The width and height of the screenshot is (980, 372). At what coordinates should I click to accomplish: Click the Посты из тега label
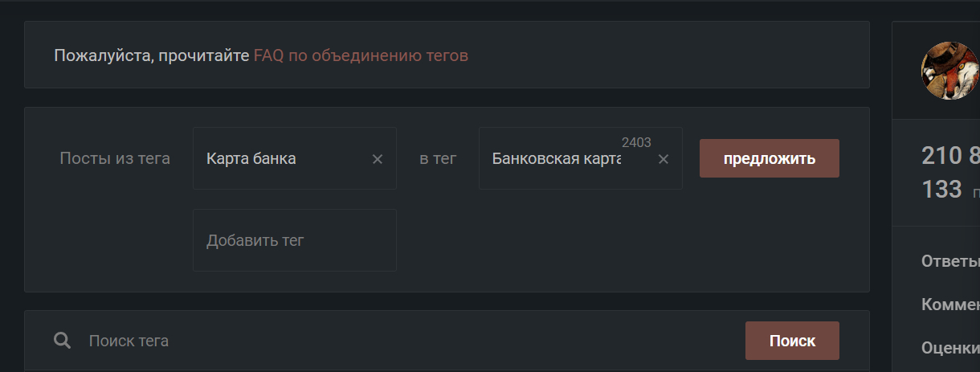[115, 158]
